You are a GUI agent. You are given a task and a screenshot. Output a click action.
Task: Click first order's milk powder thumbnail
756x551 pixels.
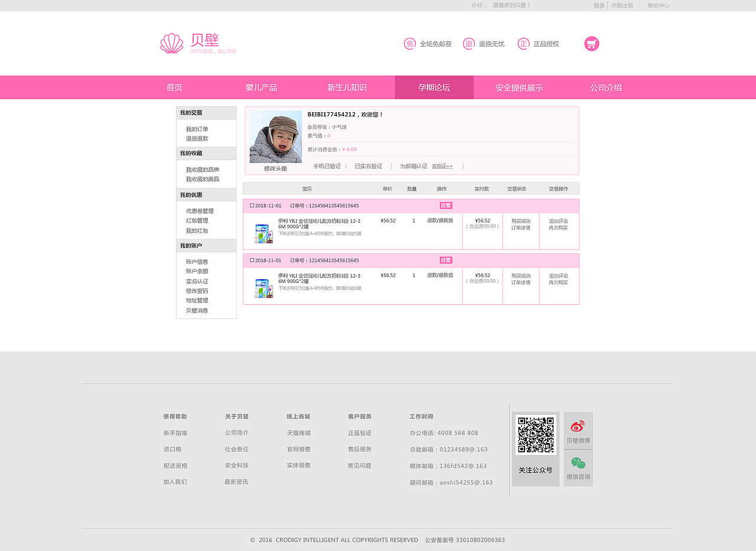(x=263, y=234)
